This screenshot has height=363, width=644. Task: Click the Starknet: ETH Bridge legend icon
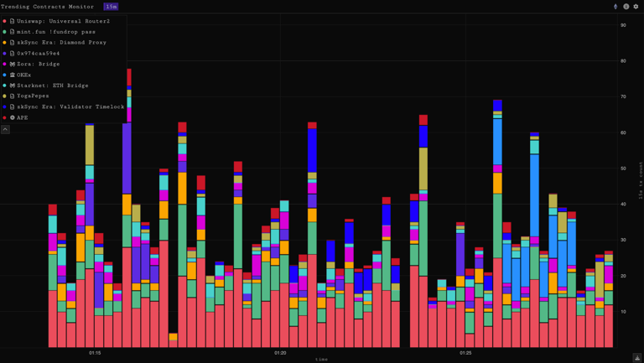[13, 86]
